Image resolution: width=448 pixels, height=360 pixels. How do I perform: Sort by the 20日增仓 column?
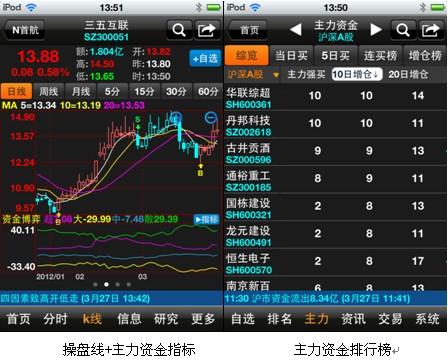tap(409, 74)
